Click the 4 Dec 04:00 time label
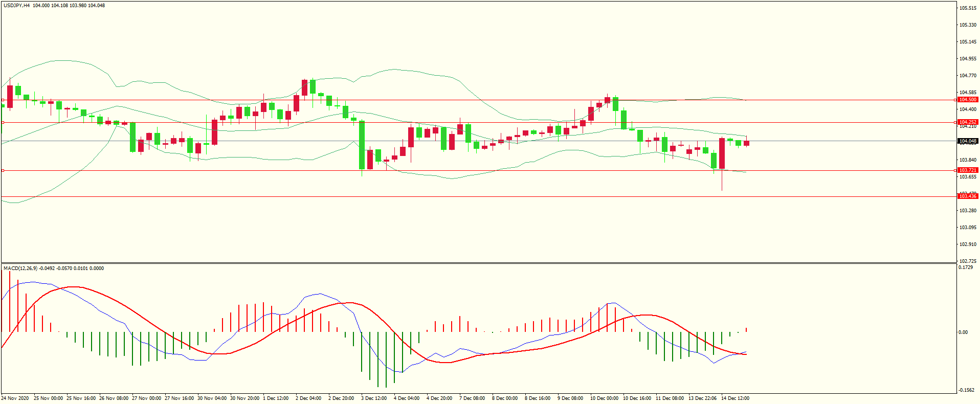Image resolution: width=980 pixels, height=404 pixels. point(407,398)
